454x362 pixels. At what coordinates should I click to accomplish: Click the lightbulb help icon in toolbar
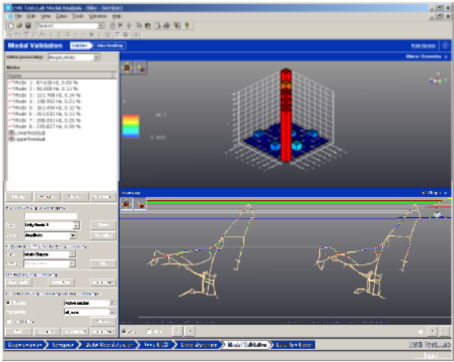click(187, 26)
